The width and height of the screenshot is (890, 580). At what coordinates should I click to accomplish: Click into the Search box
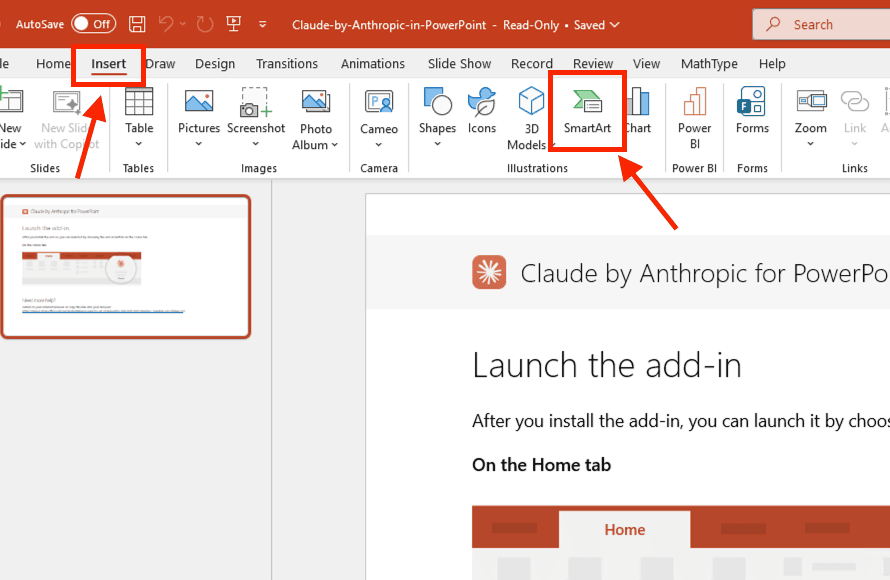tap(821, 24)
